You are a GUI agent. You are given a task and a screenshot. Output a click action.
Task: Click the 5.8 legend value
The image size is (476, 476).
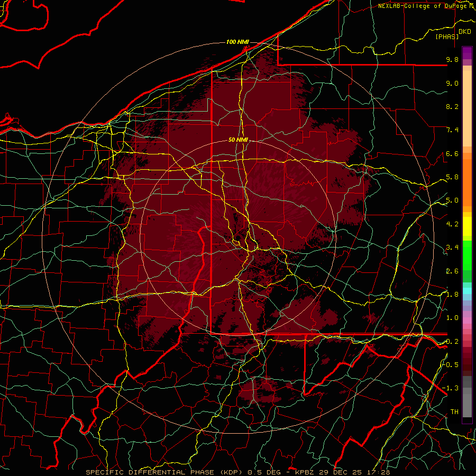(452, 177)
